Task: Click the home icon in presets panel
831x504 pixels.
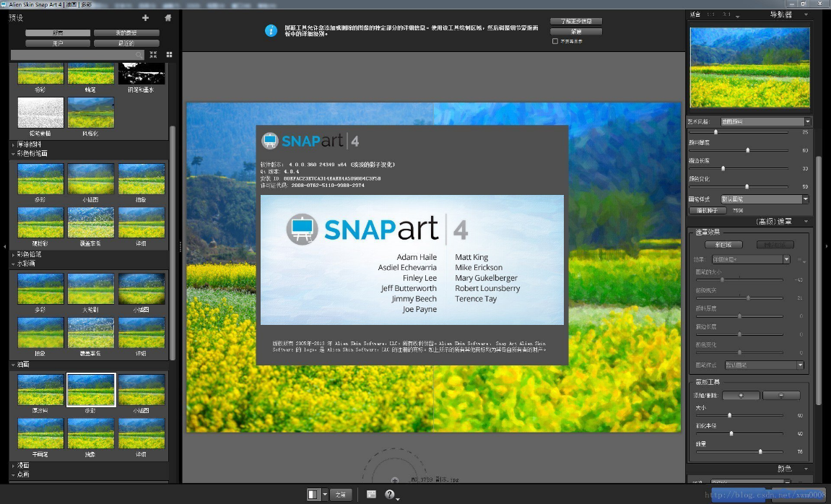Action: point(168,18)
